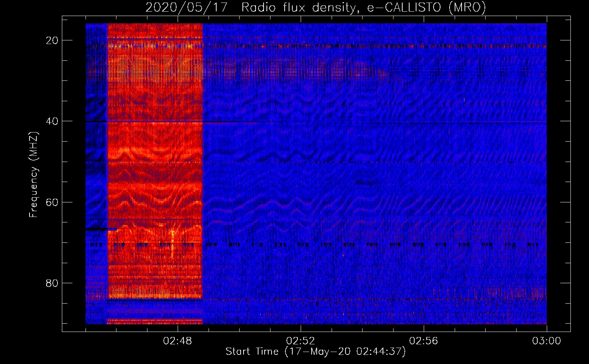This screenshot has width=589, height=364.
Task: Click the plot title '2020/05/17 Radio flux density'
Action: point(316,7)
